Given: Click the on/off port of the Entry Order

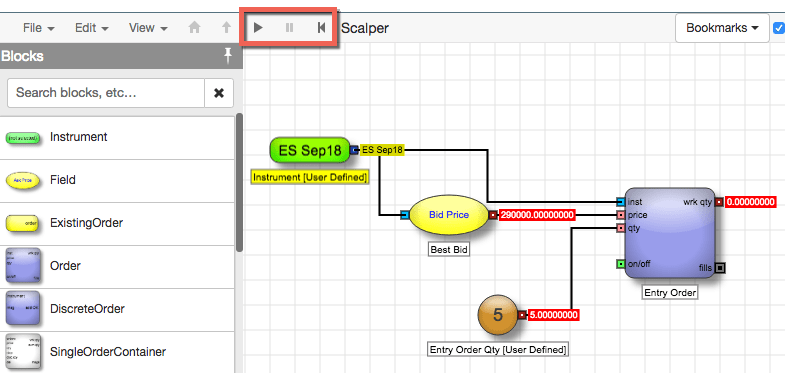Looking at the screenshot, I should pyautogui.click(x=621, y=264).
